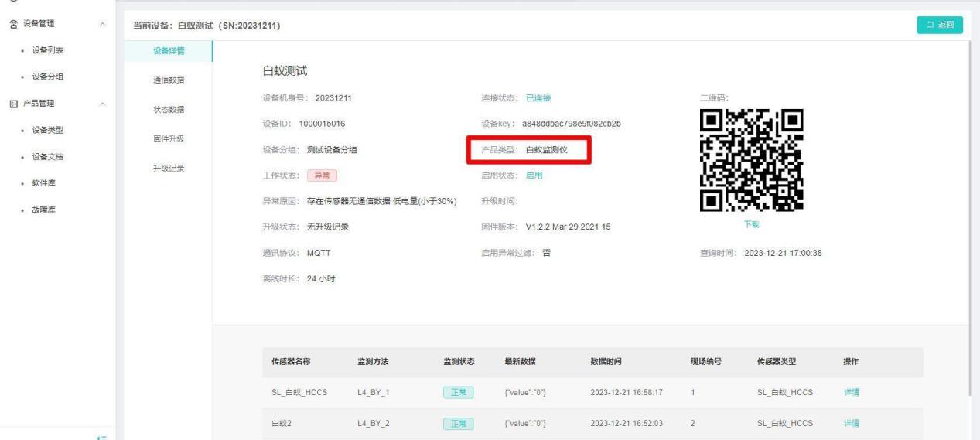Click the 返回 button
Image resolution: width=980 pixels, height=440 pixels.
pyautogui.click(x=938, y=26)
